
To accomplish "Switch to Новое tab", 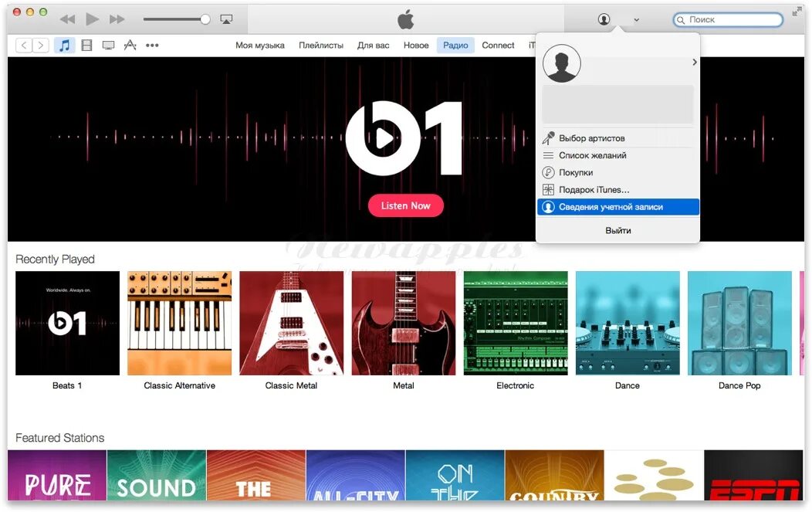I will (x=416, y=46).
